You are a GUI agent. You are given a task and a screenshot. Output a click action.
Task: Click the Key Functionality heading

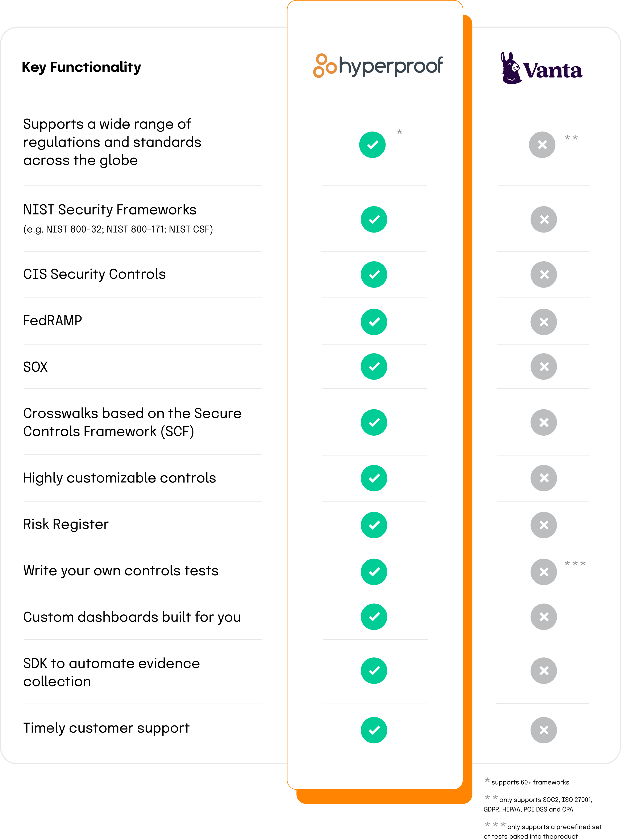point(82,67)
